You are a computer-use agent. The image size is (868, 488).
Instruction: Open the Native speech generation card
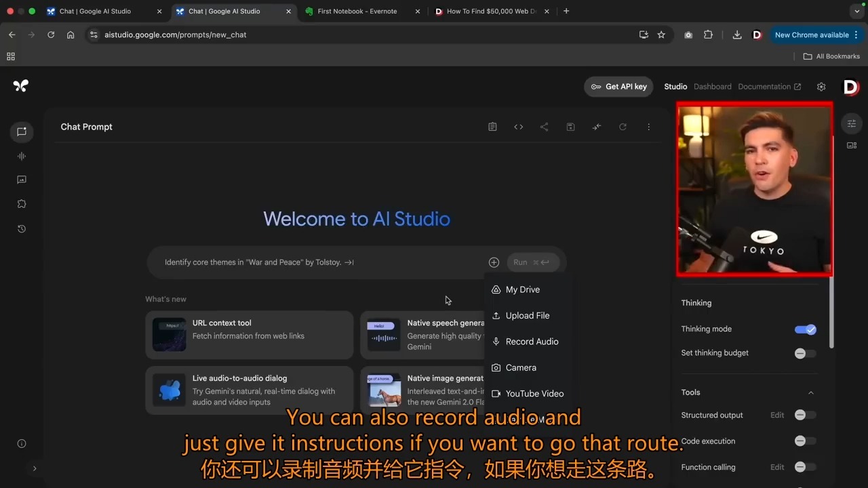423,335
